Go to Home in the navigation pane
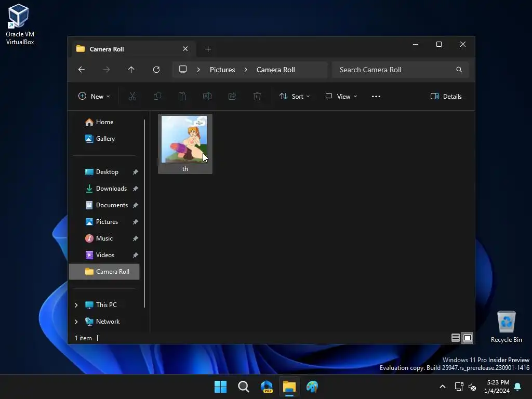Screen dimensions: 532x399 (104, 122)
